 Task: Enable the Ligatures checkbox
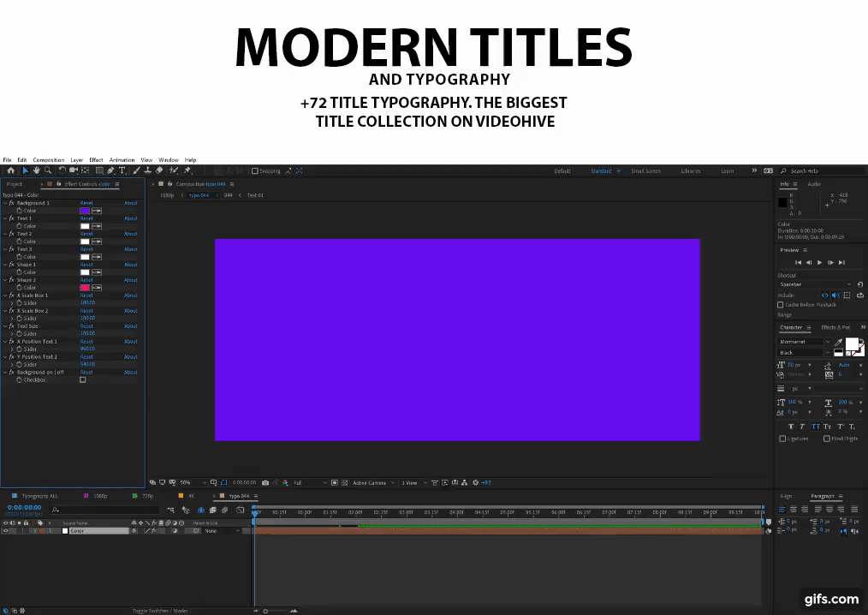[782, 439]
